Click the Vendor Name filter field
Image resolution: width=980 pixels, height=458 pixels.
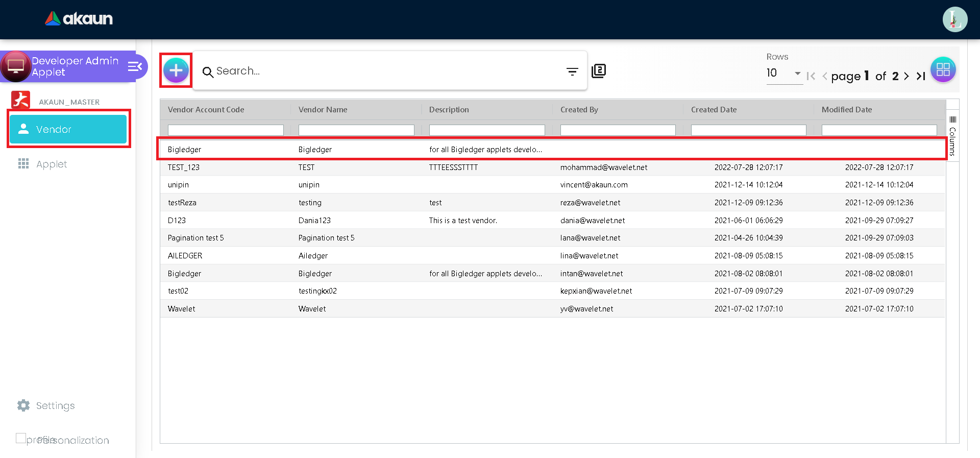click(x=356, y=130)
